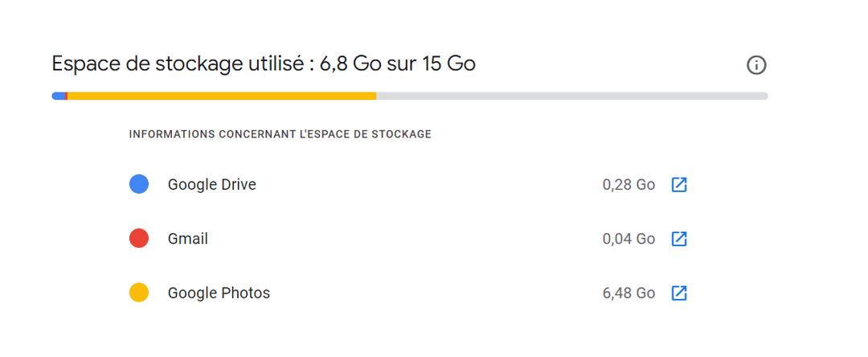Click 'Informations concernant l'espace de stockage' header
The height and width of the screenshot is (357, 868).
[280, 134]
